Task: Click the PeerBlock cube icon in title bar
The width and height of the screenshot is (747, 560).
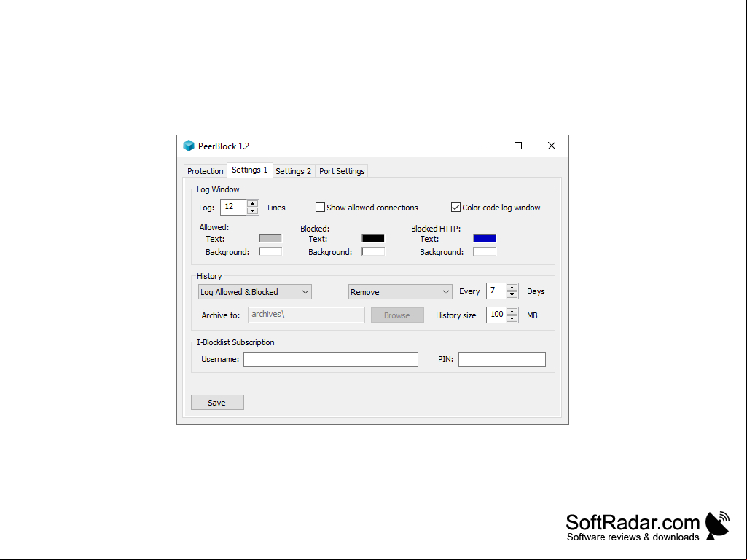Action: [x=189, y=146]
